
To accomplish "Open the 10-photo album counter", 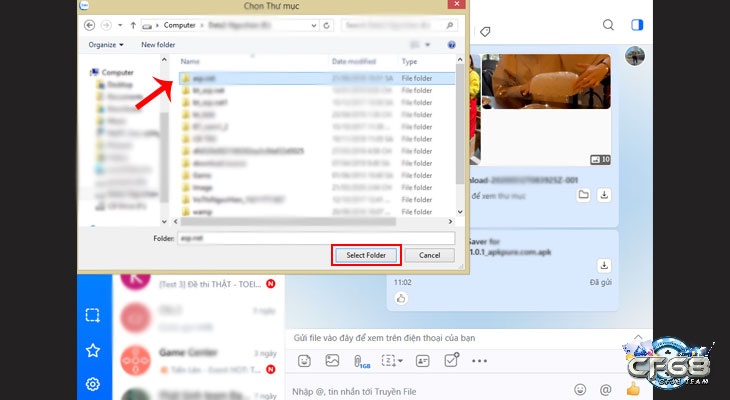I will [x=600, y=160].
